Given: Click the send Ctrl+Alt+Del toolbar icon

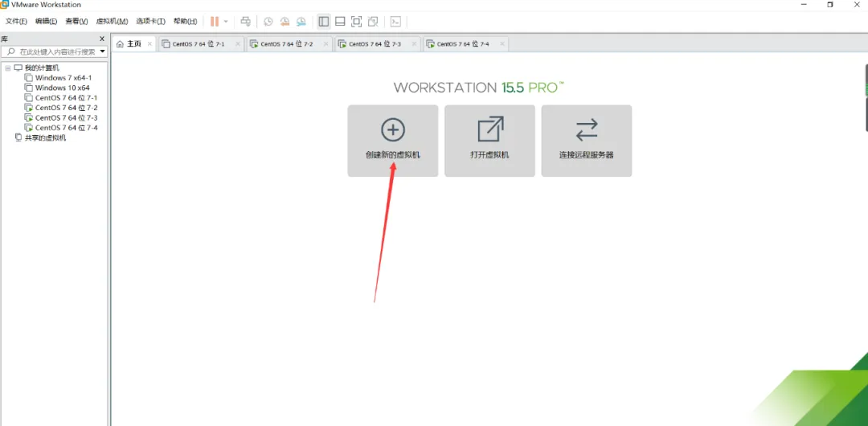Looking at the screenshot, I should (x=246, y=22).
